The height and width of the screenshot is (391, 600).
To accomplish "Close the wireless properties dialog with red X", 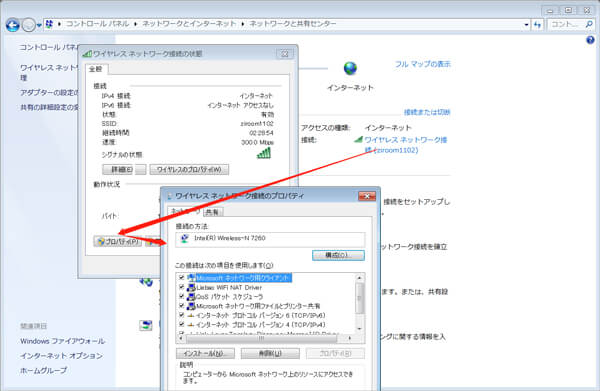I will [367, 196].
